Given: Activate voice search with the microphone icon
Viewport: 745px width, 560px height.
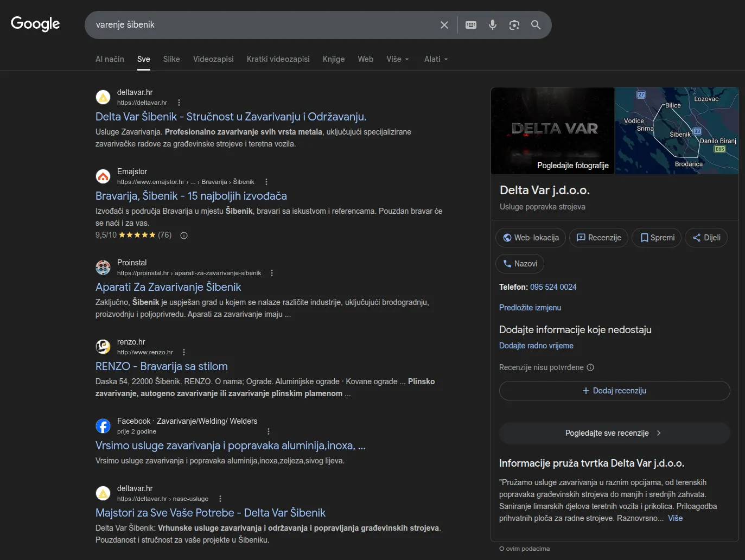Looking at the screenshot, I should (492, 24).
